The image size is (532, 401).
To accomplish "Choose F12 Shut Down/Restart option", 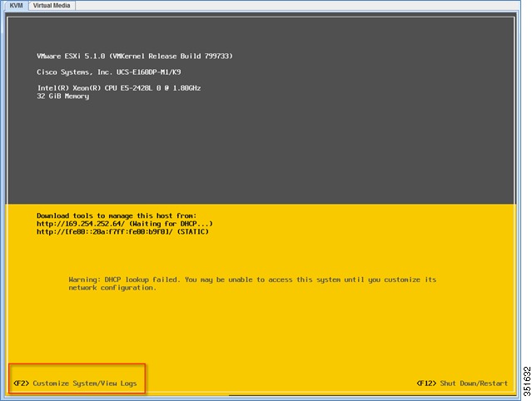I will click(x=462, y=384).
